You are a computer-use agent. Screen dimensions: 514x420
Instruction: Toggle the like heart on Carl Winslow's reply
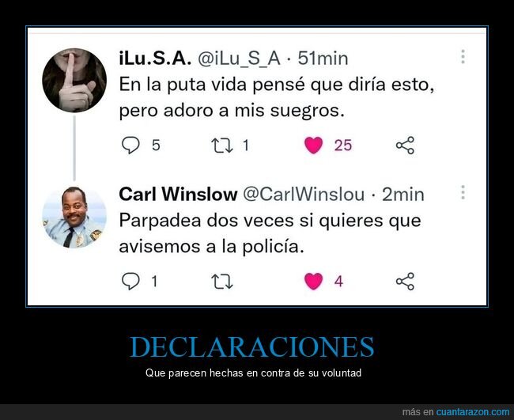313,282
